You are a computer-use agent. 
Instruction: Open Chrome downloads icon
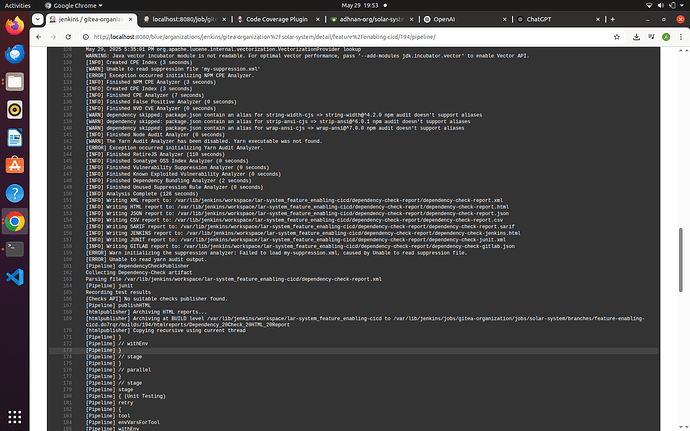pos(636,37)
